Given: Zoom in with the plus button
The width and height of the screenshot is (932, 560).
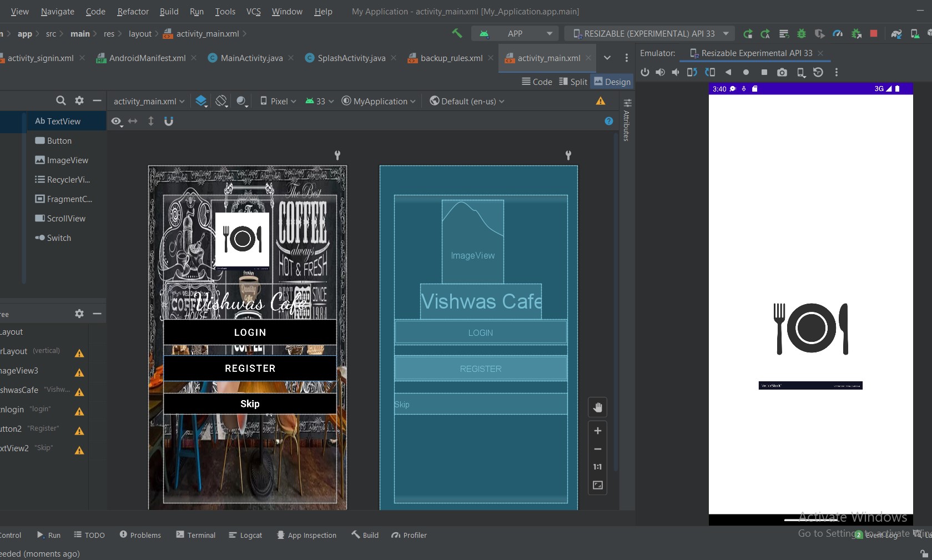Looking at the screenshot, I should coord(597,431).
